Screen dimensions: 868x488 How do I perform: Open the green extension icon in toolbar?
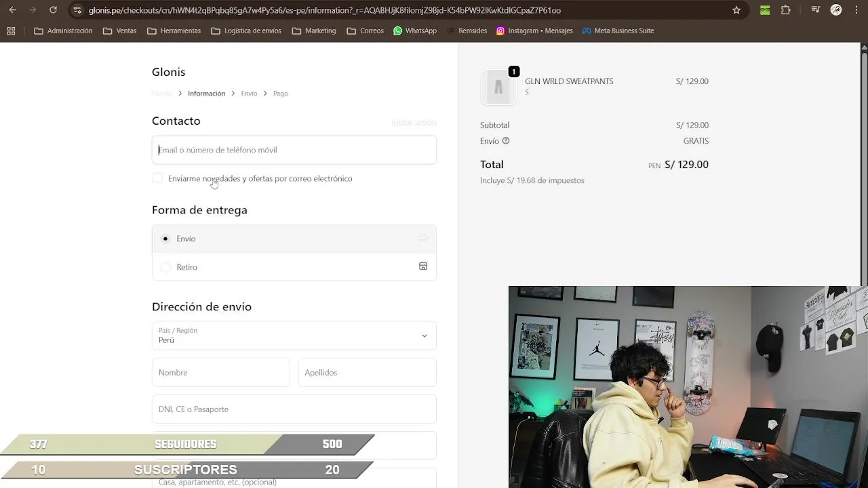pyautogui.click(x=765, y=10)
